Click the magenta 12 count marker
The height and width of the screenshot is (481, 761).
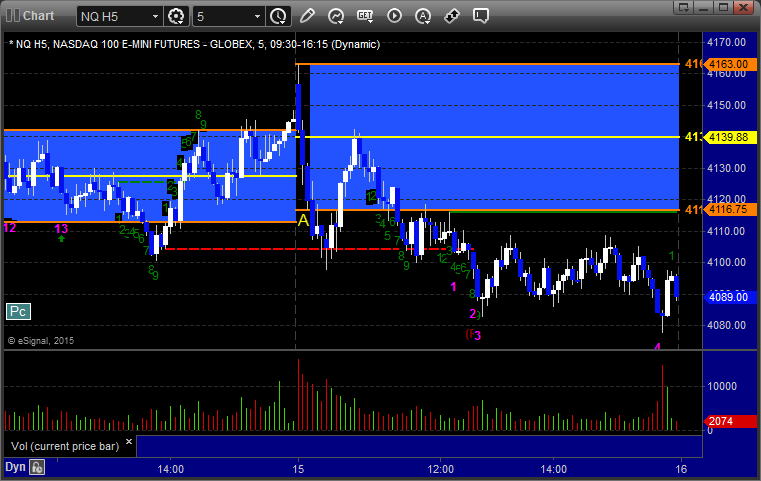10,227
